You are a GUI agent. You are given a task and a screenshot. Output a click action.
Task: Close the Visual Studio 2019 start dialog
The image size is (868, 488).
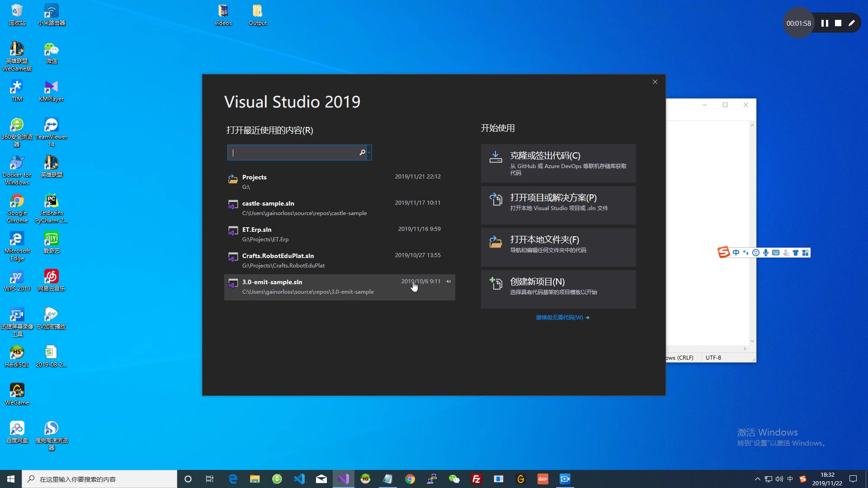655,82
